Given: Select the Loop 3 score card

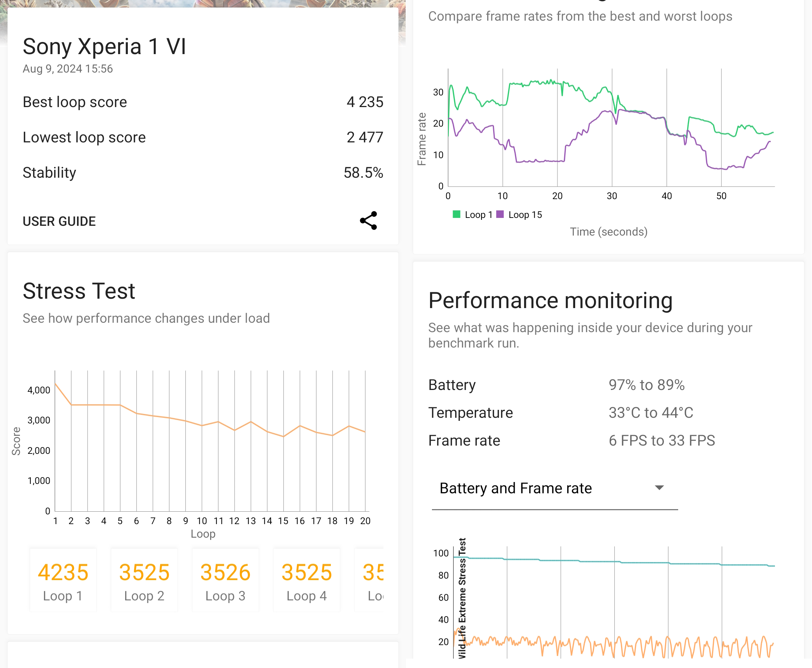Looking at the screenshot, I should click(x=226, y=580).
